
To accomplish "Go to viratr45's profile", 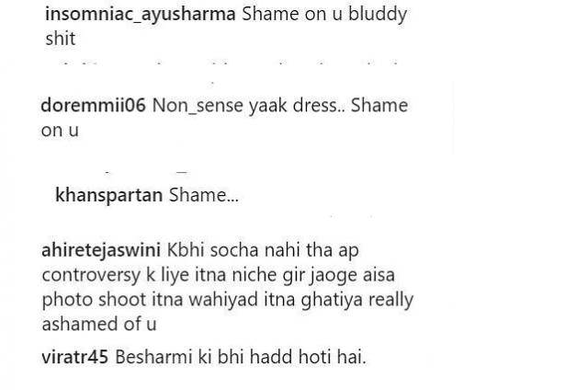I will click(75, 357).
